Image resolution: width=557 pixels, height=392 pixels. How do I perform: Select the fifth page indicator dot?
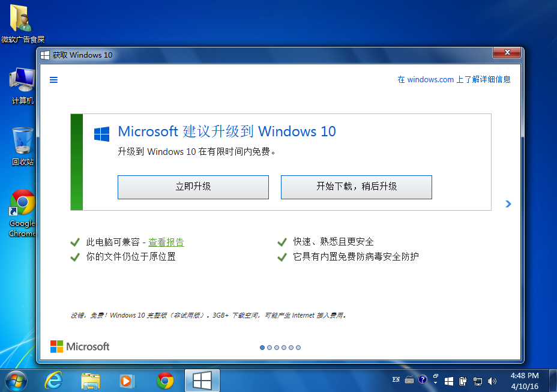click(x=291, y=348)
